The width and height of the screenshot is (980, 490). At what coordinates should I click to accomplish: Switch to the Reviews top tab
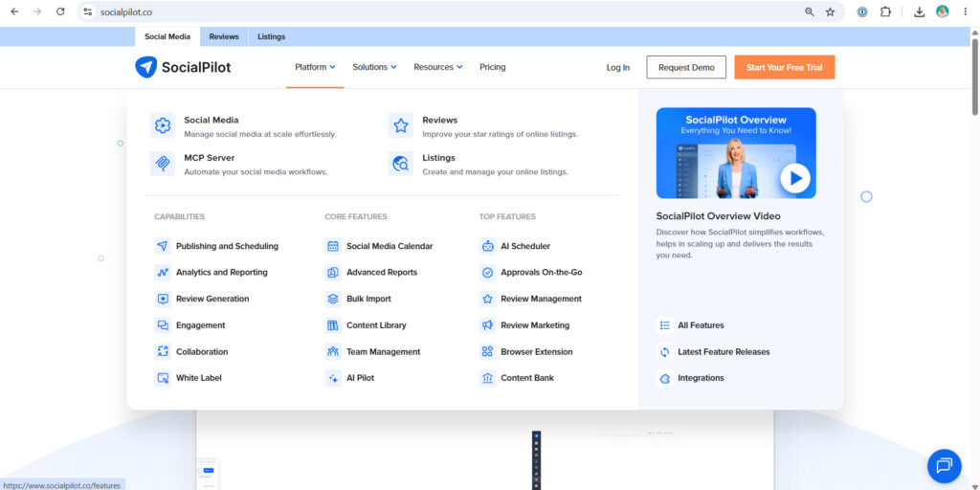pyautogui.click(x=224, y=37)
